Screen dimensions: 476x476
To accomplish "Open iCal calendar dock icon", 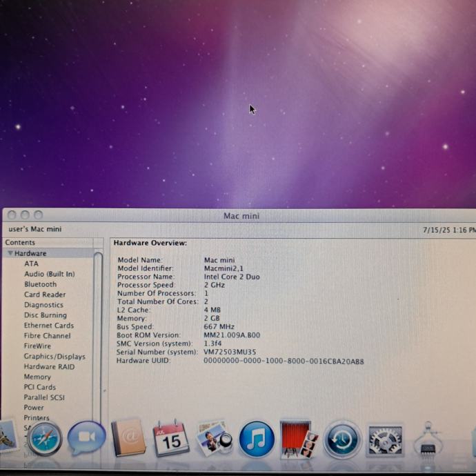I will 170,439.
